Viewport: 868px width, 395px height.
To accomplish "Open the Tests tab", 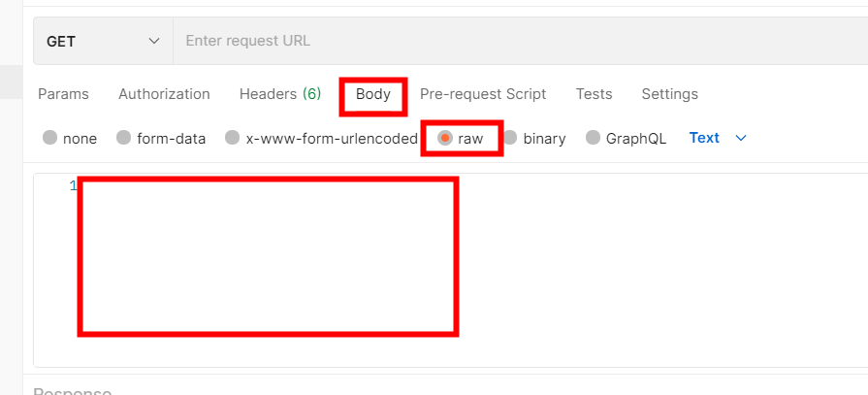I will click(594, 94).
